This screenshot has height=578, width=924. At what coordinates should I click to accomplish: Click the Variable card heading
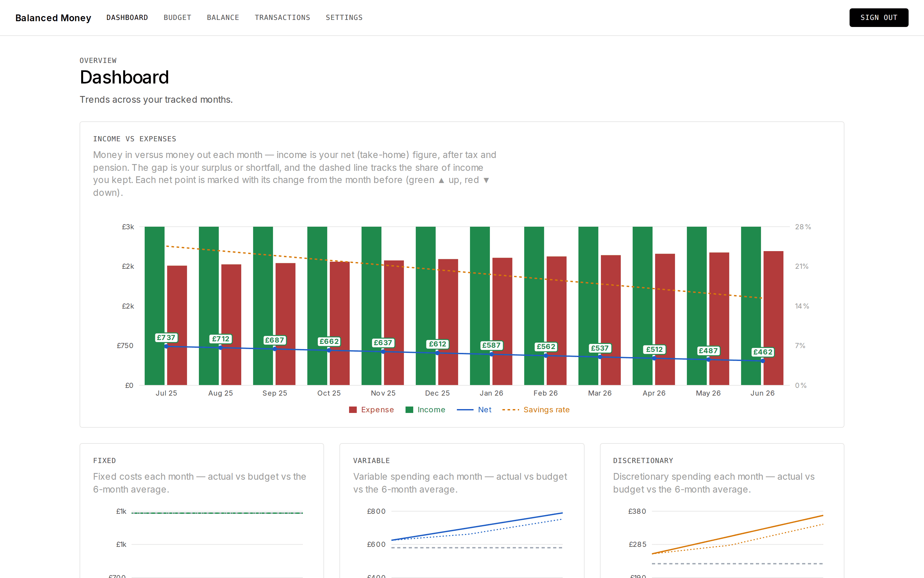pyautogui.click(x=372, y=461)
